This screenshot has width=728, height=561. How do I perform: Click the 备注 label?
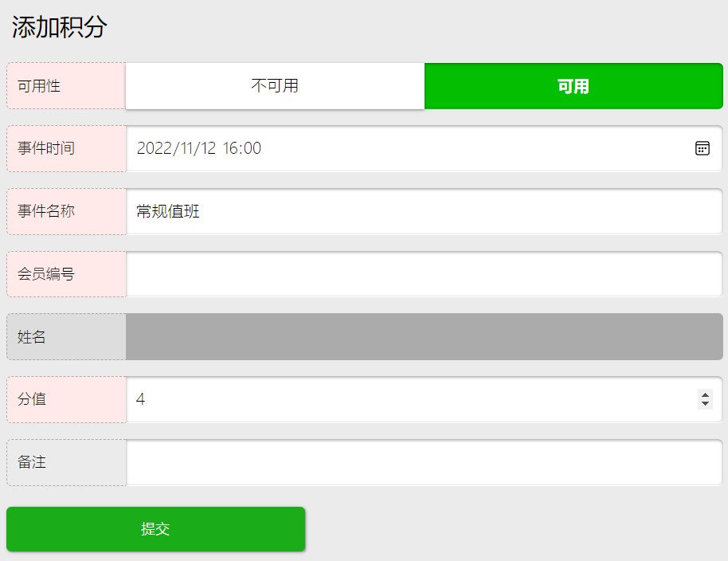[x=32, y=462]
